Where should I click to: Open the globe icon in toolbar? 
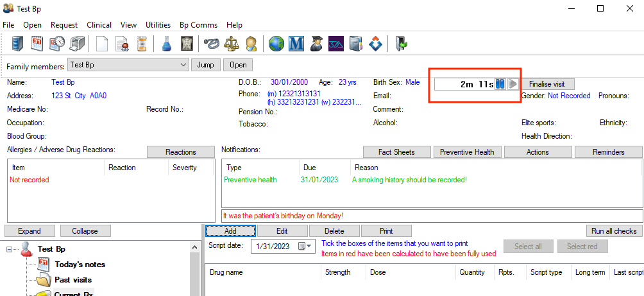coord(276,44)
